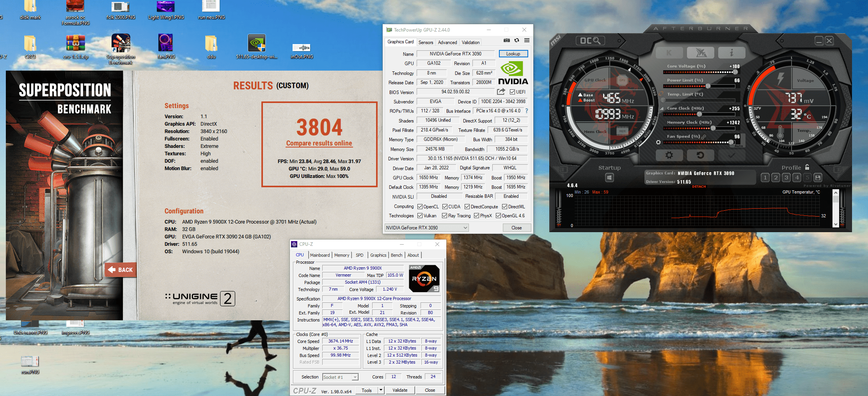Click the CPU-Z Tools button
Image resolution: width=868 pixels, height=396 pixels.
366,390
